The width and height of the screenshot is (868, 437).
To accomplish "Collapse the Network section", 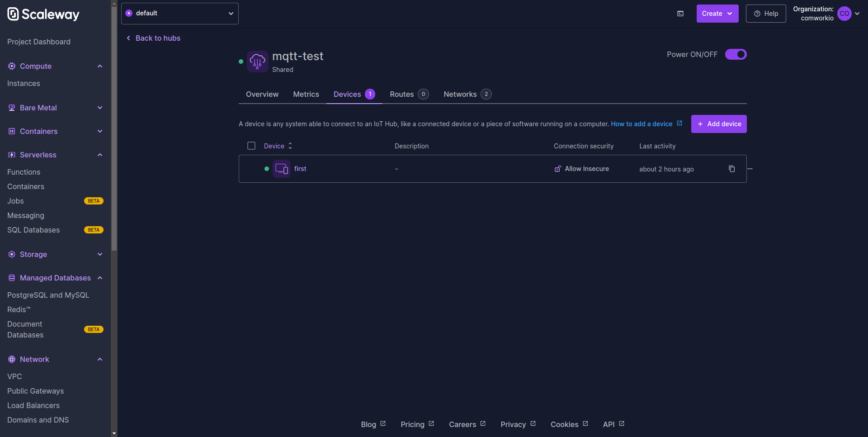I will click(x=100, y=359).
